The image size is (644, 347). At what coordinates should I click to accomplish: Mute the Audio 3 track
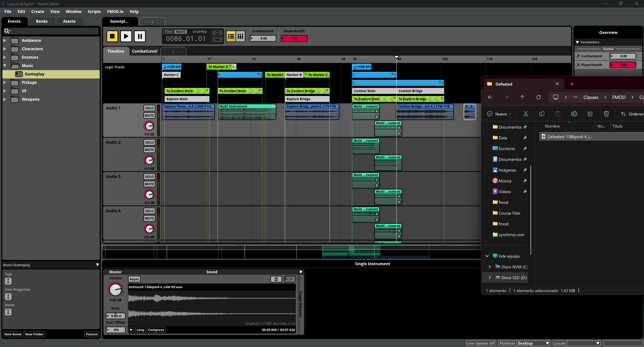149,184
